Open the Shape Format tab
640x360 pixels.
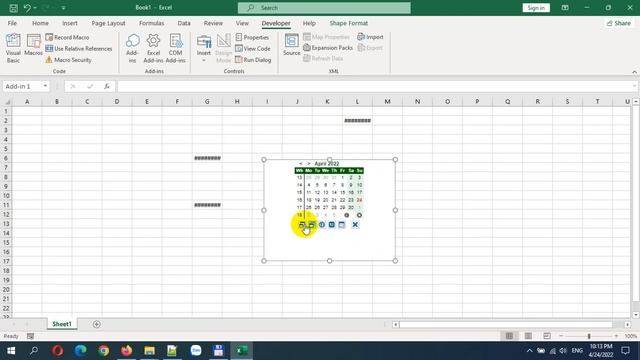coord(349,23)
